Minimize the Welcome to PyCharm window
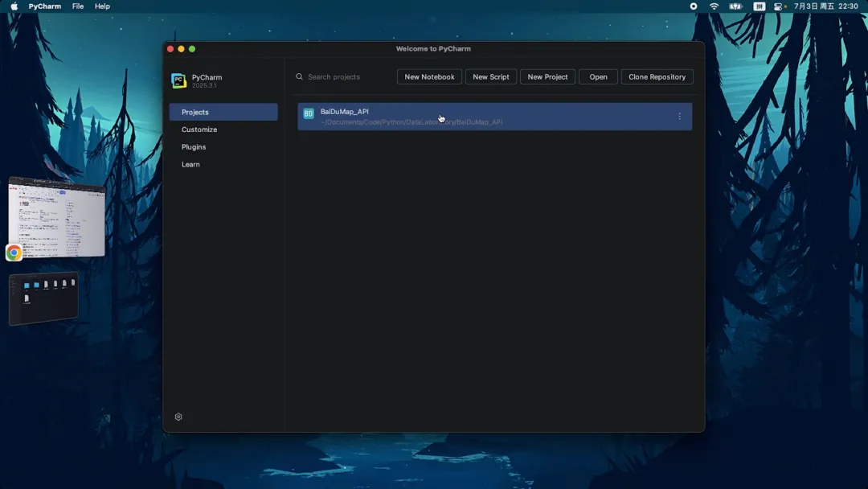This screenshot has height=489, width=868. 181,49
